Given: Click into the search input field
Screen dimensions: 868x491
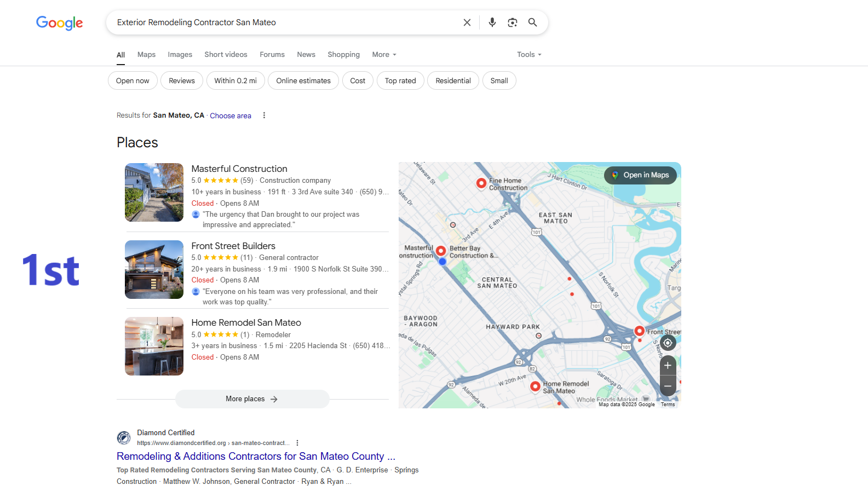Looking at the screenshot, I should [x=285, y=22].
